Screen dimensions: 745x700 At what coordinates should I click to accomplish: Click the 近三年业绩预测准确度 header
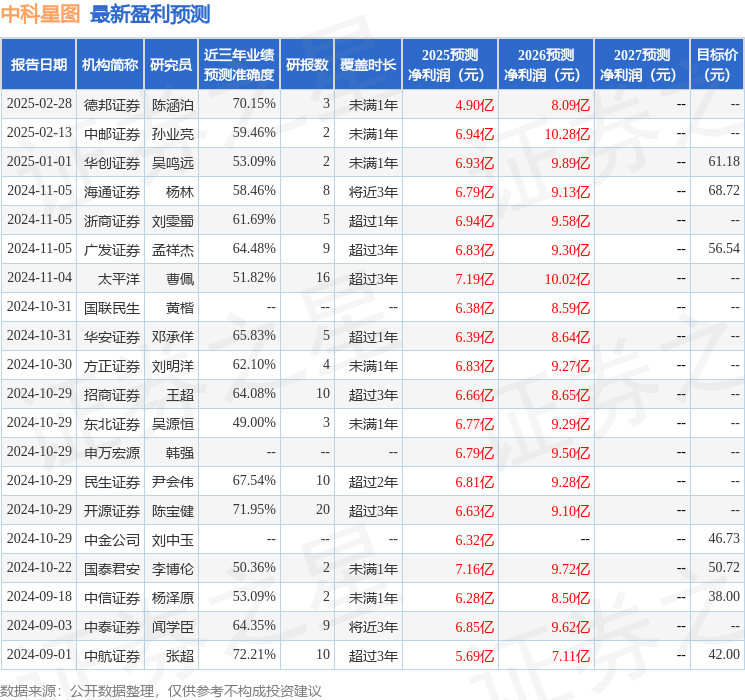point(239,65)
